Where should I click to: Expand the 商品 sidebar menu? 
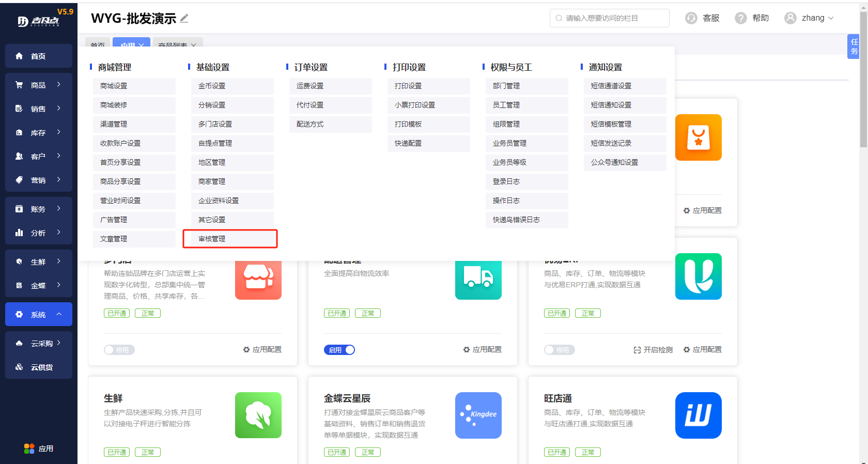39,85
